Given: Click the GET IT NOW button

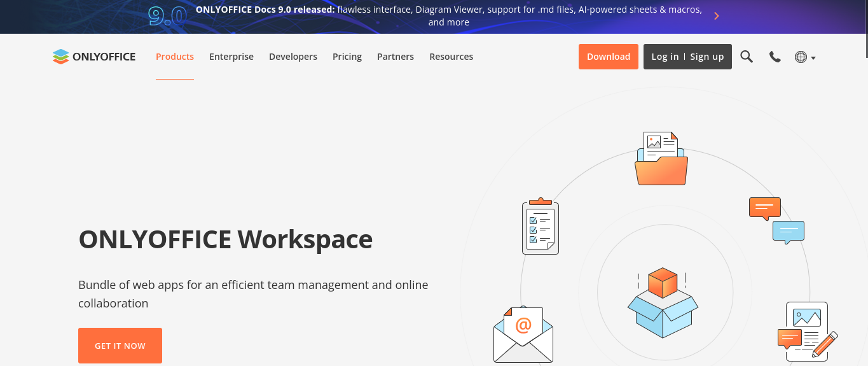Looking at the screenshot, I should [x=120, y=346].
